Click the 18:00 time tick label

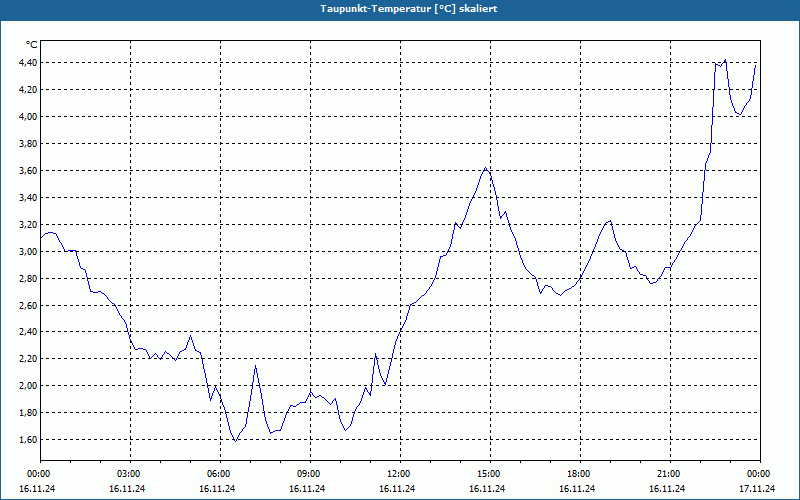[x=579, y=474]
